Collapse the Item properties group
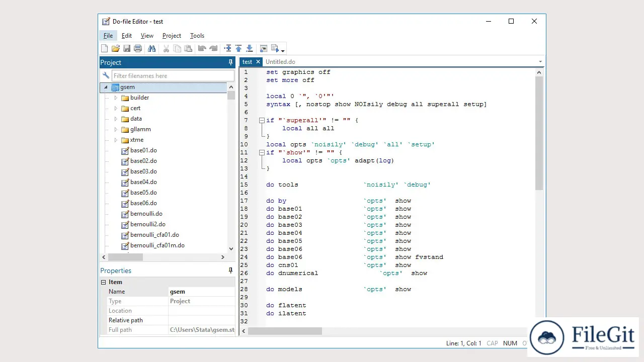Screen dimensions: 644x362 (x=103, y=282)
